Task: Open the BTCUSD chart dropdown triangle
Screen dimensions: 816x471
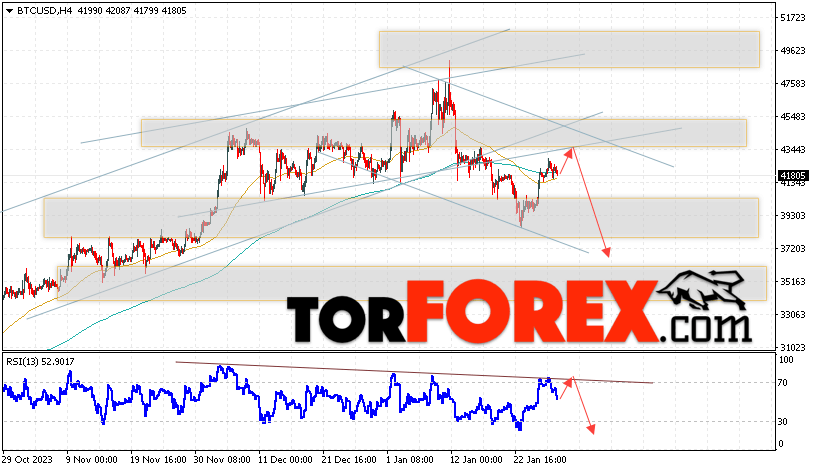Action: 9,11
